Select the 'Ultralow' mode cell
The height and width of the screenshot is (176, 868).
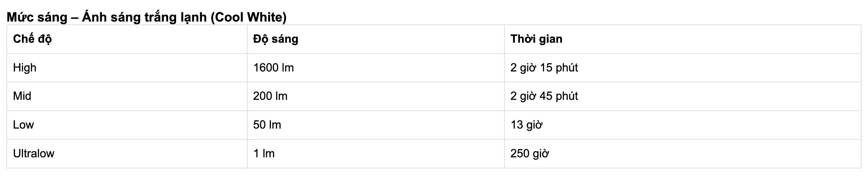pyautogui.click(x=34, y=153)
